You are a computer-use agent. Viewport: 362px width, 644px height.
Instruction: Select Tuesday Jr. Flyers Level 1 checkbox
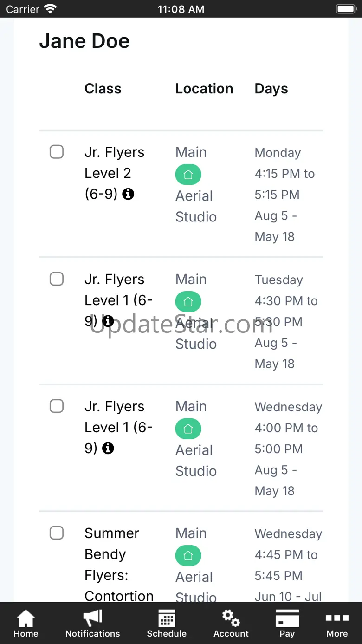pos(57,279)
